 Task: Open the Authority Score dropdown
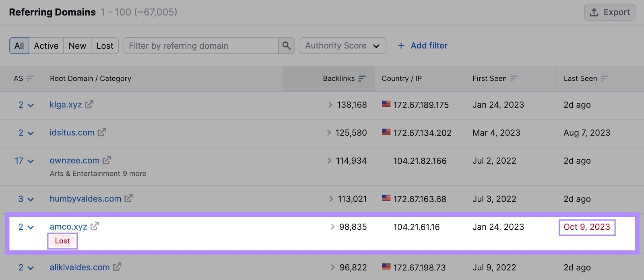tap(343, 46)
